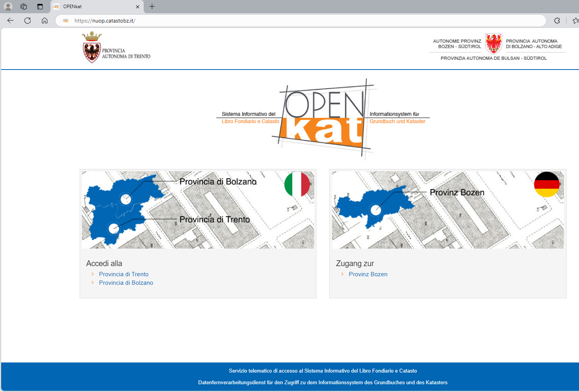Click the favorites star icon
This screenshot has width=579, height=392.
click(576, 21)
